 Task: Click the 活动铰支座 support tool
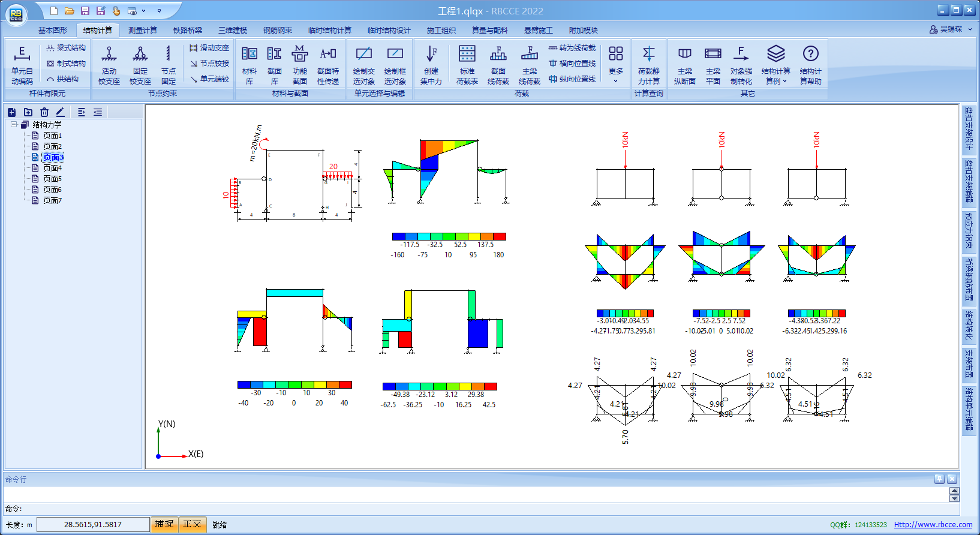pyautogui.click(x=109, y=65)
